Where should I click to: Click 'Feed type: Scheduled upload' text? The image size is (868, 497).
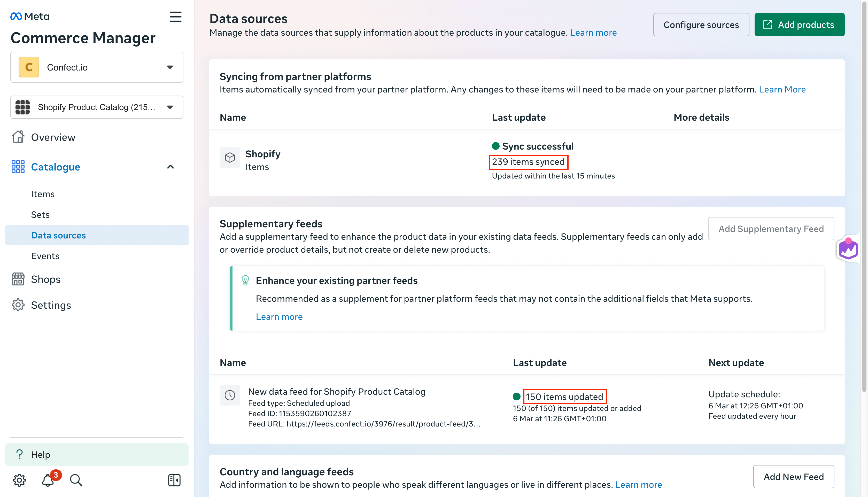click(x=299, y=403)
